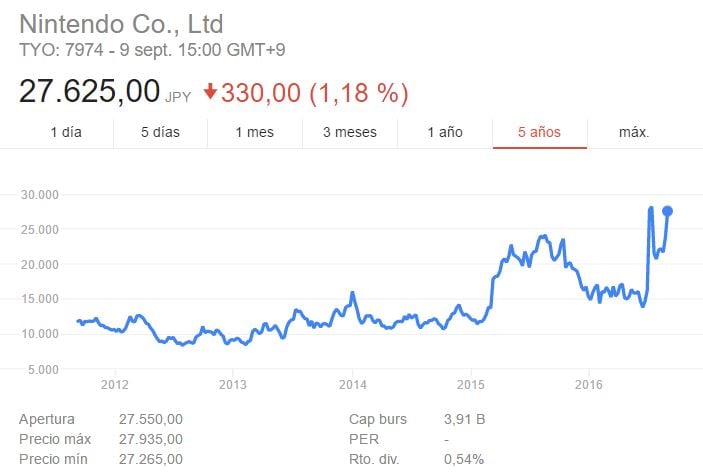Switch chart to máx. range
703x475 pixels.
[634, 132]
